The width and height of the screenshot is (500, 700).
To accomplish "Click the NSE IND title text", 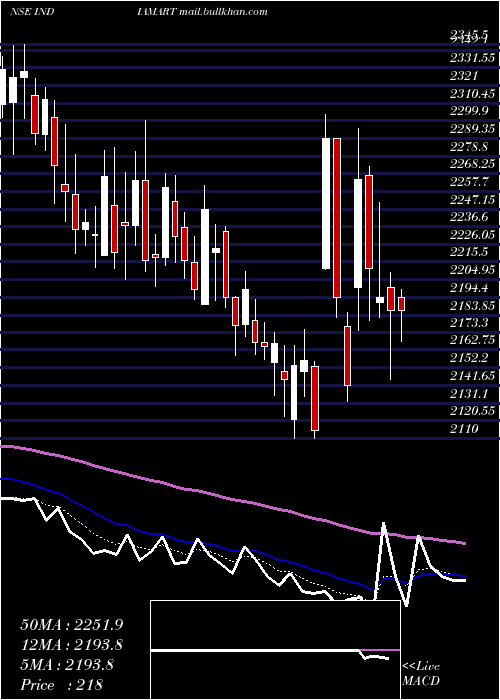I will (32, 12).
